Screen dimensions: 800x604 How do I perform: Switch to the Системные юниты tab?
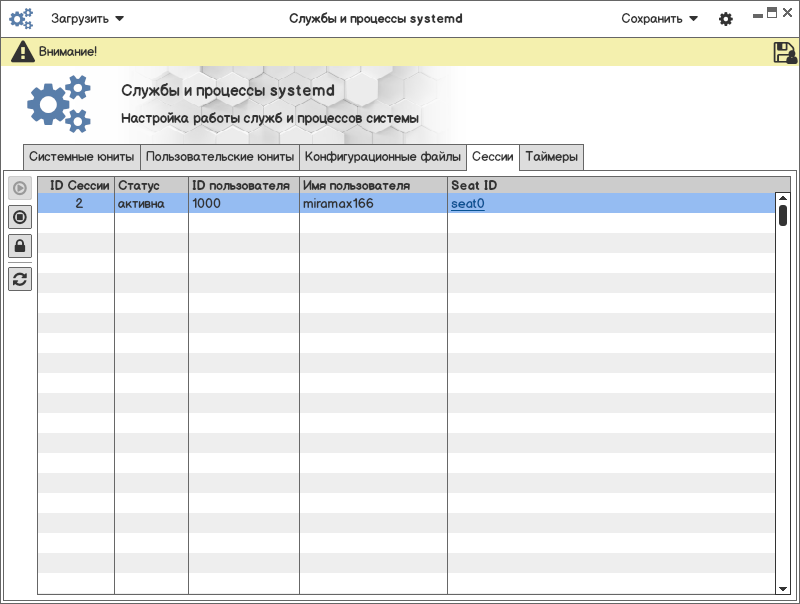pos(81,157)
